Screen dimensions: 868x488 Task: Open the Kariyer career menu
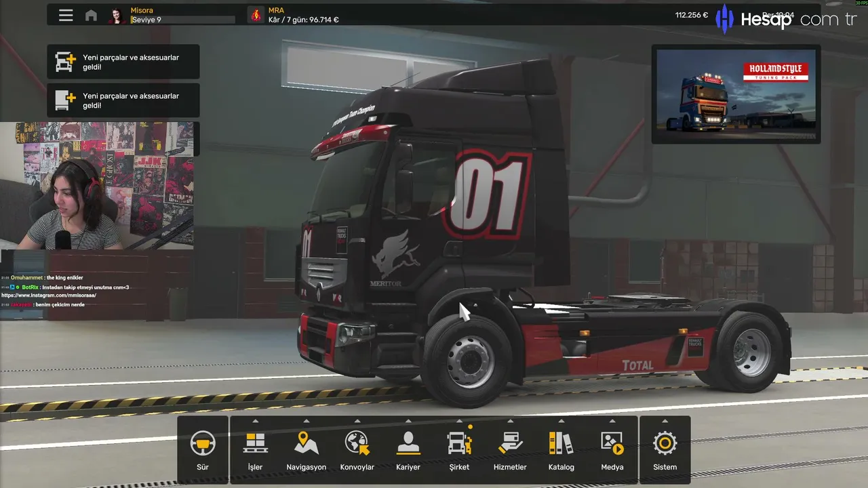(408, 449)
